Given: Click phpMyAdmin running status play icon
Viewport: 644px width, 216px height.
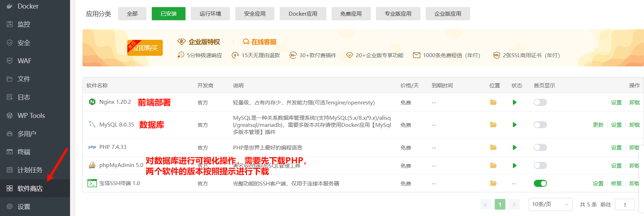Looking at the screenshot, I should (x=515, y=166).
